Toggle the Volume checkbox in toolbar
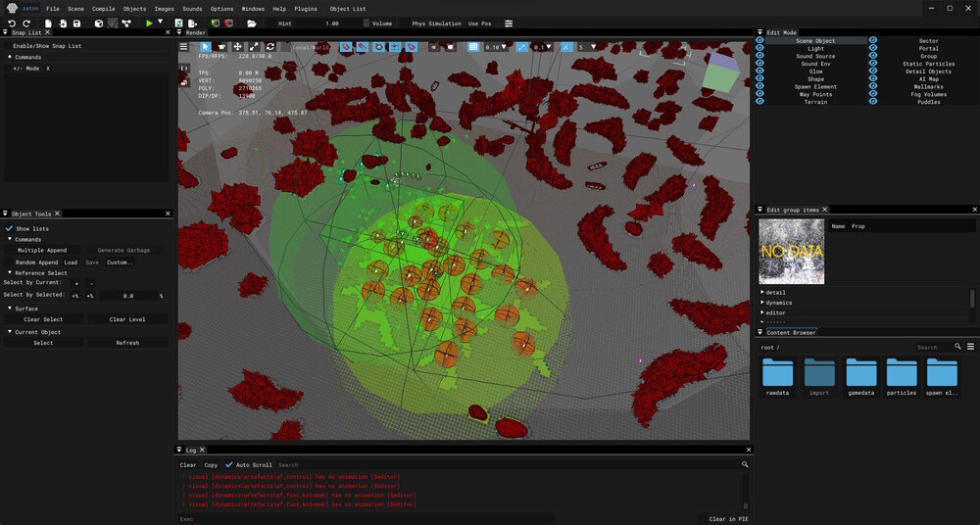980x525 pixels. click(x=367, y=24)
